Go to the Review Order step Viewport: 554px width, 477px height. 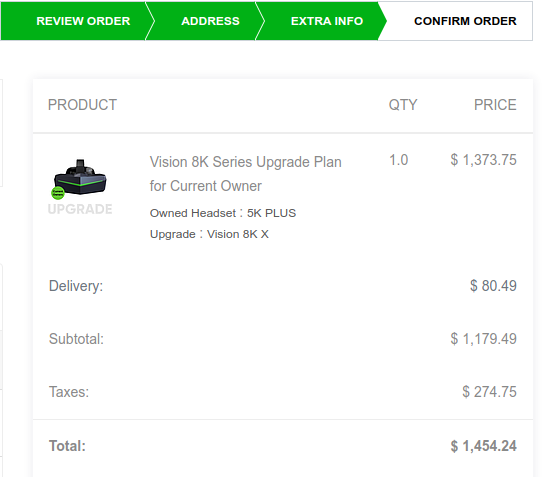point(83,21)
